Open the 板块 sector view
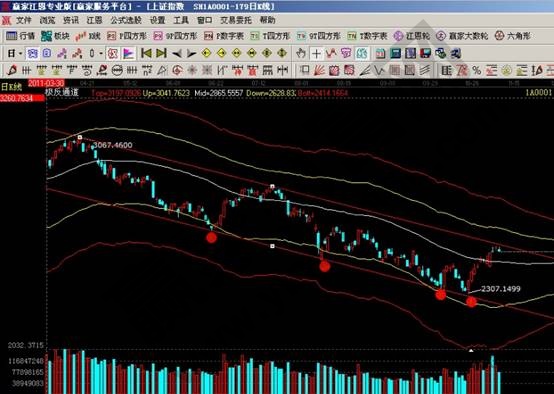This screenshot has width=554, height=394. 55,36
